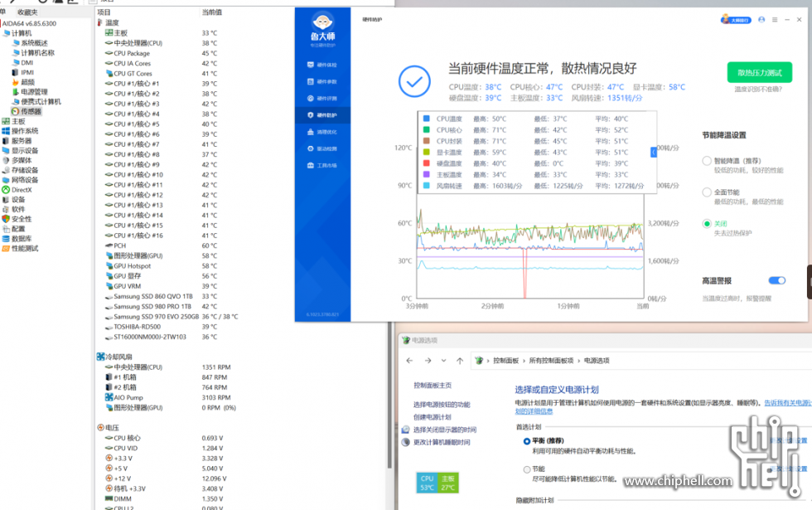Click 所有控制面板项 breadcrumb

coord(551,361)
